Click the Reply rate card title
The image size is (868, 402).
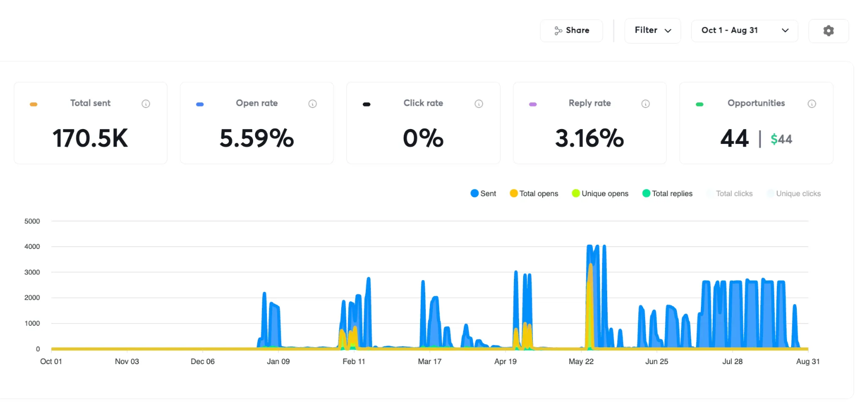tap(590, 103)
